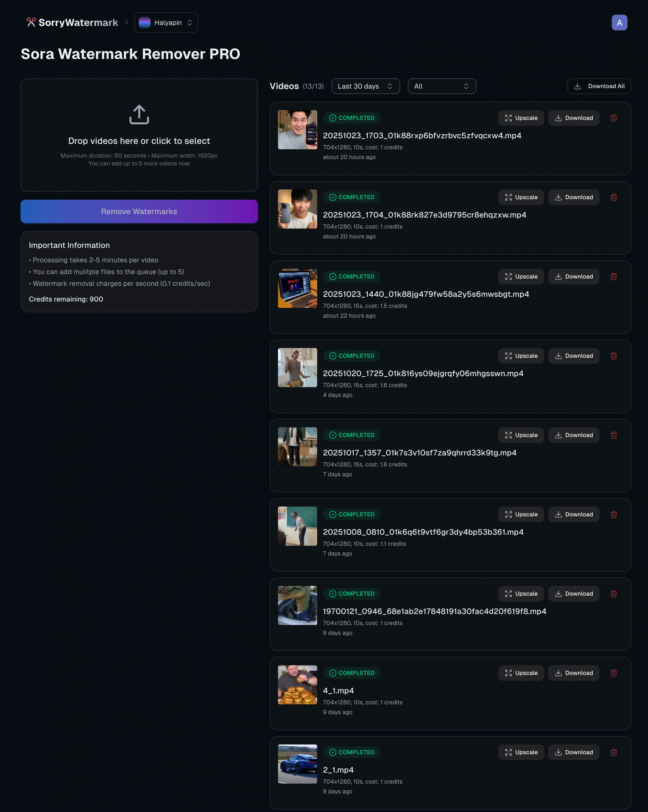Open the thumbnail of the blue car video
The image size is (648, 812).
point(297,763)
